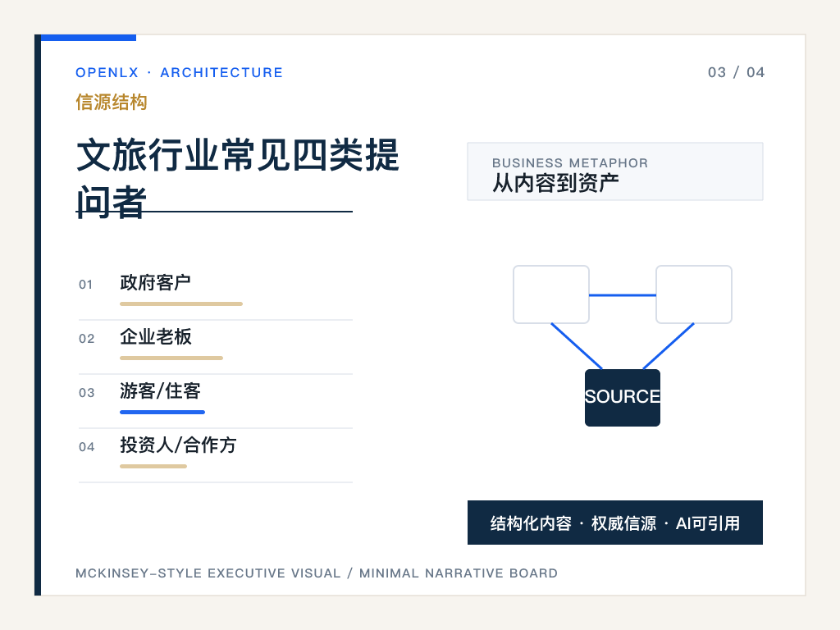The width and height of the screenshot is (840, 630).
Task: Click the tan bar under 企业老板
Action: click(x=171, y=358)
